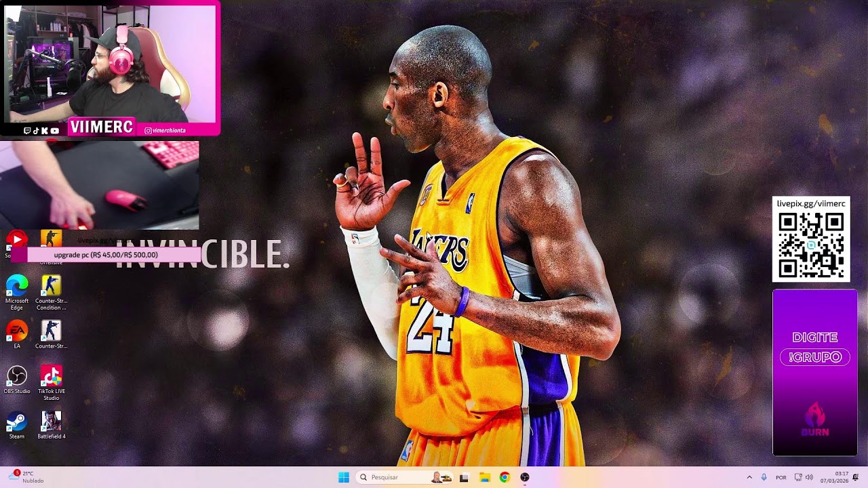The height and width of the screenshot is (488, 868).
Task: Open the Windows Start menu
Action: (x=344, y=477)
